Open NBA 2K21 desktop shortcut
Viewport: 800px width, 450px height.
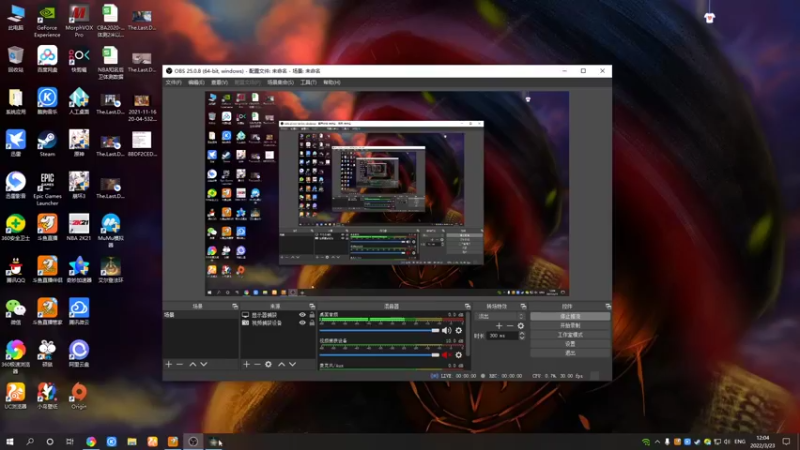pyautogui.click(x=79, y=228)
